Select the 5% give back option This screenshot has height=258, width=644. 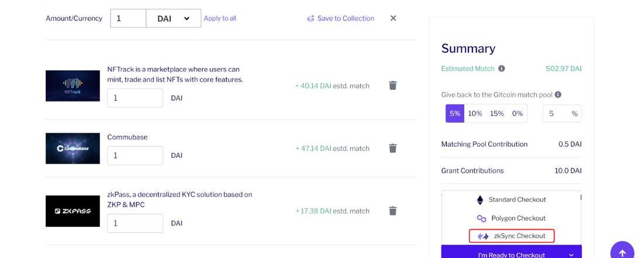(x=455, y=114)
